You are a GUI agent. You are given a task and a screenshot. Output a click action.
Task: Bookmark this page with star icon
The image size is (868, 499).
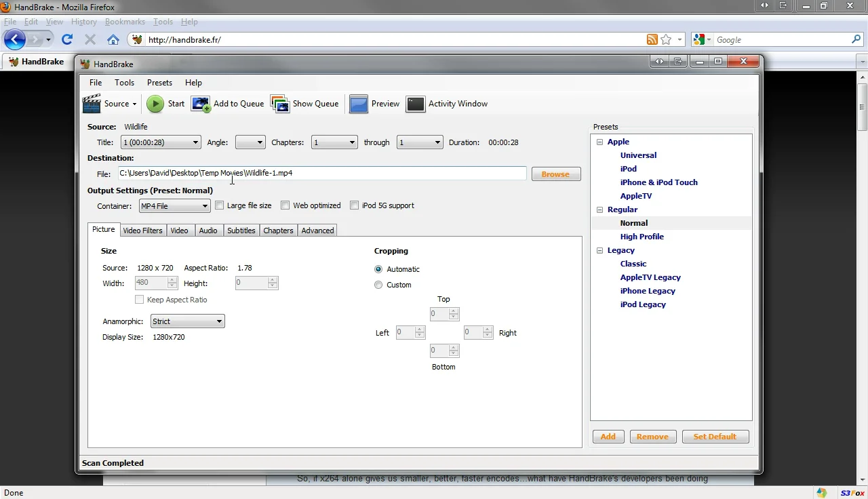pyautogui.click(x=666, y=39)
